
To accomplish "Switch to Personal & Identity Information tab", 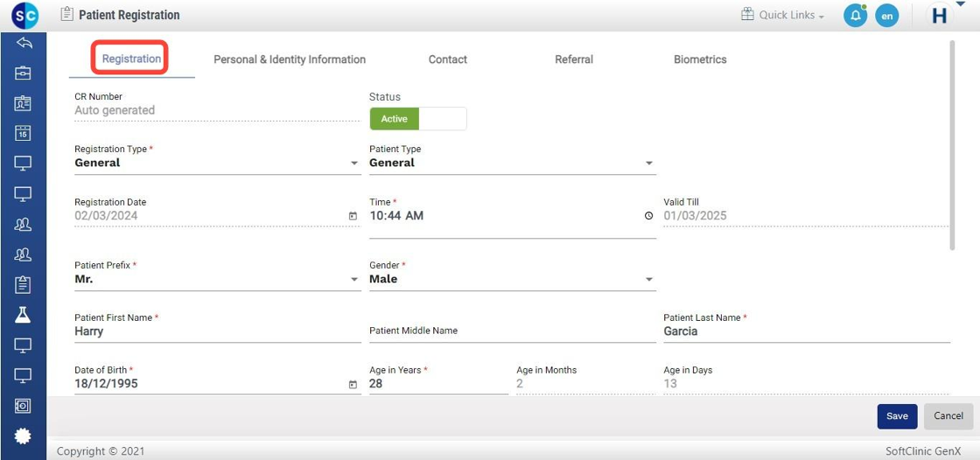I will 290,59.
